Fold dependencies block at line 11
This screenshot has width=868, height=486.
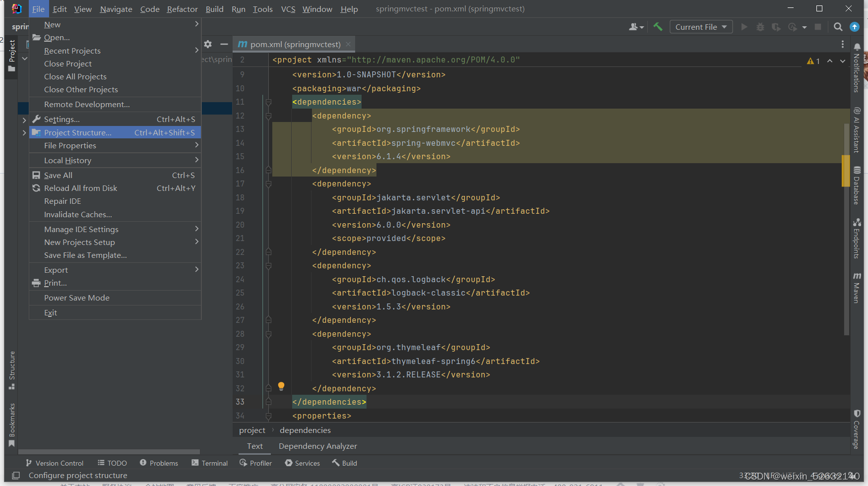[x=268, y=102]
